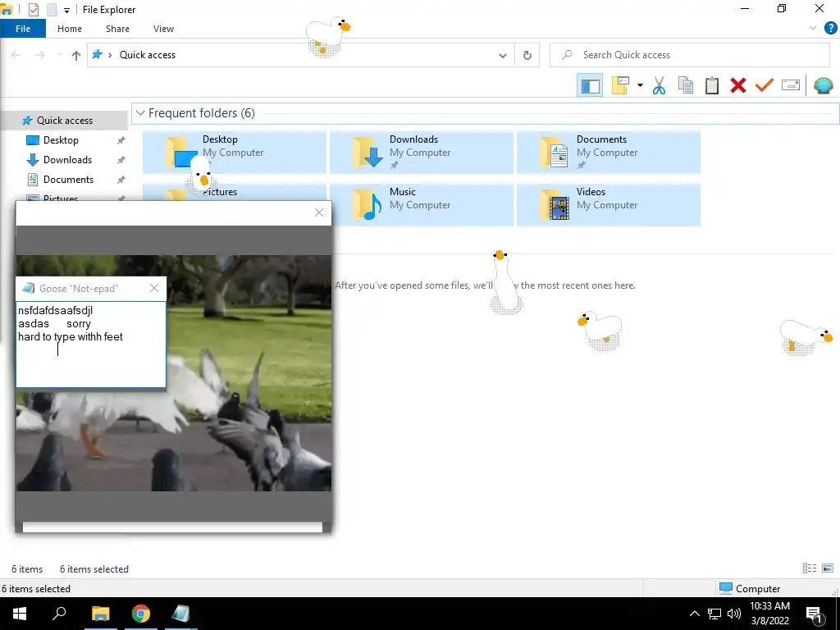Open the File ribbon tab
This screenshot has width=840, height=630.
tap(22, 29)
